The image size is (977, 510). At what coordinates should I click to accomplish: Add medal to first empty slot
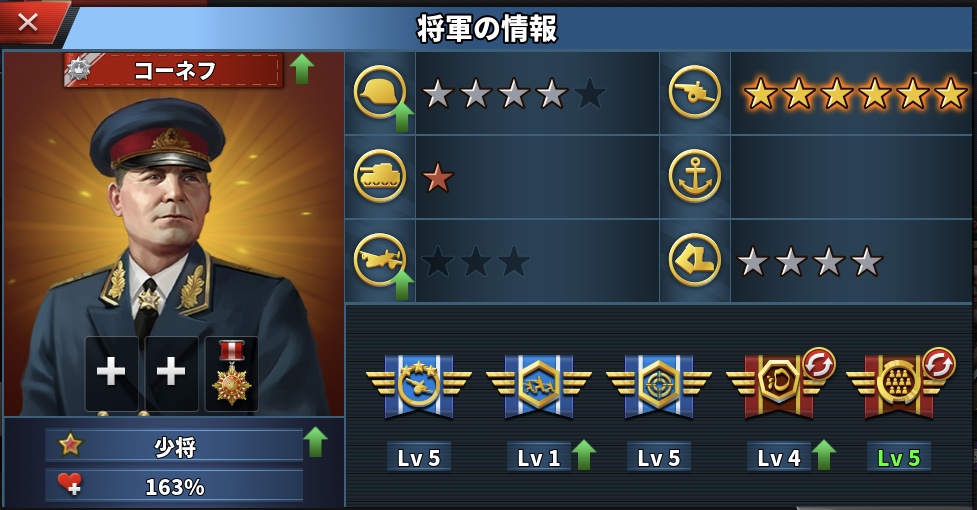pyautogui.click(x=112, y=374)
